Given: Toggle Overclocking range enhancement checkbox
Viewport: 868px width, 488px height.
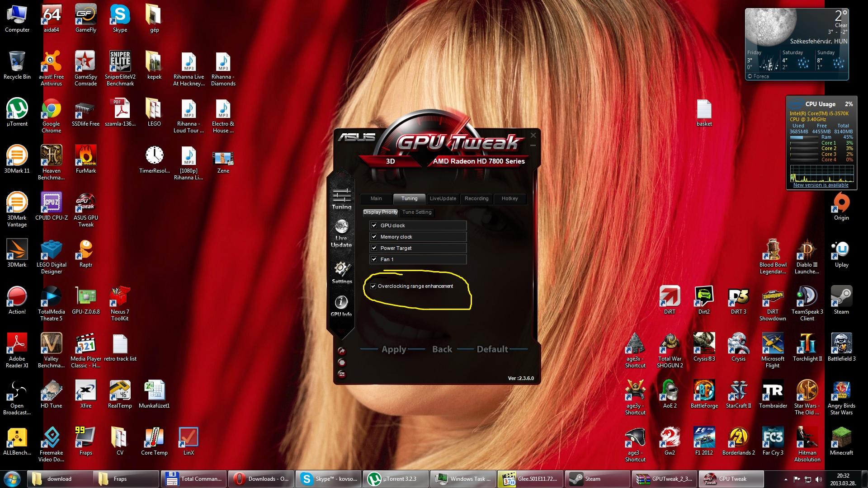Looking at the screenshot, I should (x=373, y=286).
